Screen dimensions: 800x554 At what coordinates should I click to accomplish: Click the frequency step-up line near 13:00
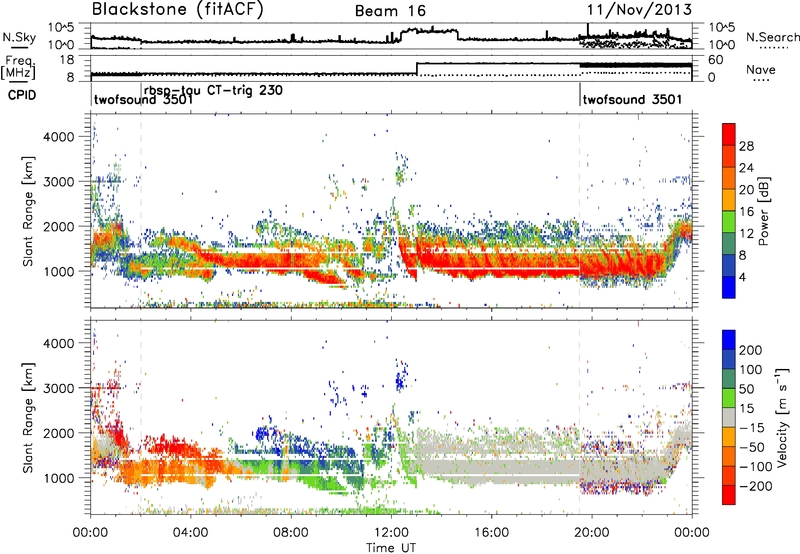[x=417, y=68]
